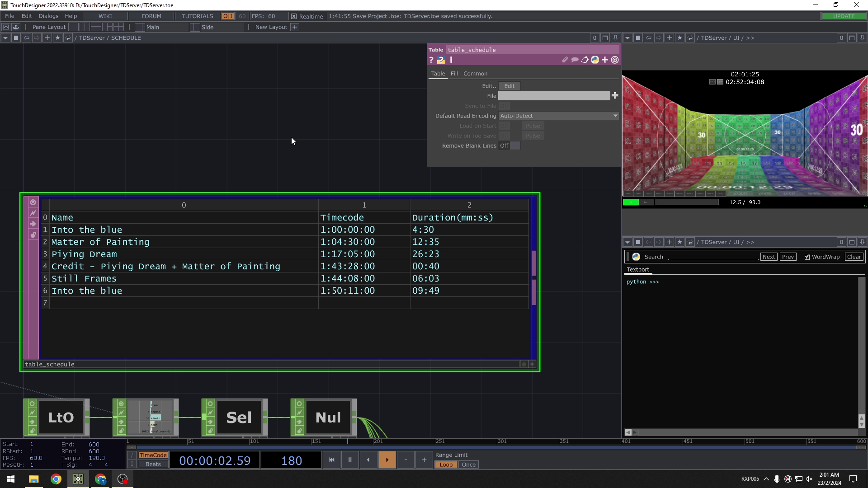Click the viewer active icon on table_schedule
This screenshot has width=868, height=488.
click(x=33, y=202)
